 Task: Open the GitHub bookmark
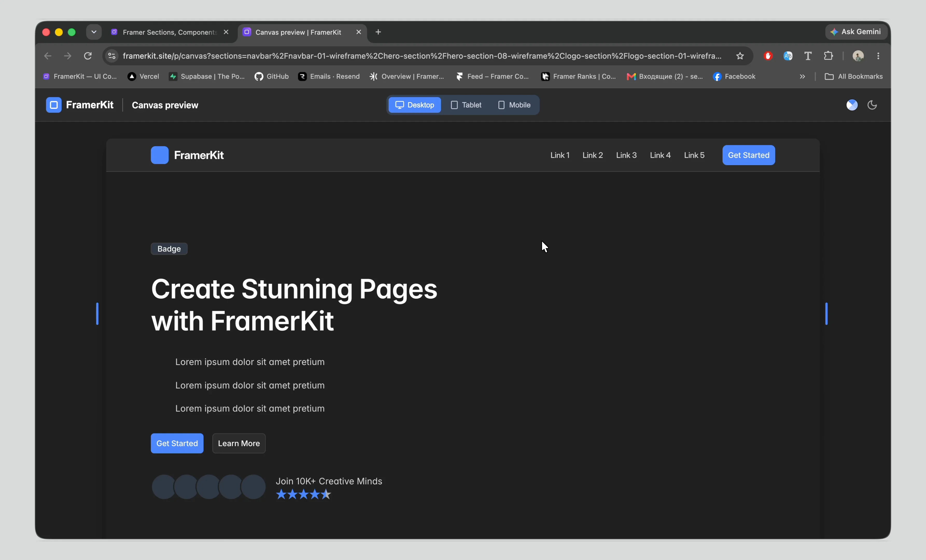coord(272,76)
